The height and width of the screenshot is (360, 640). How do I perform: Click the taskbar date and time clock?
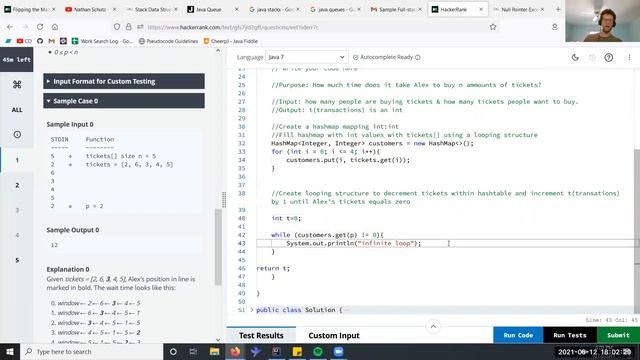pyautogui.click(x=595, y=351)
